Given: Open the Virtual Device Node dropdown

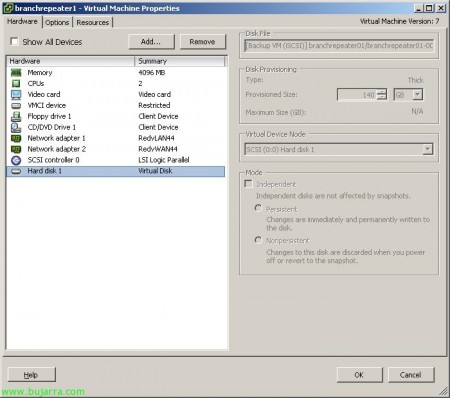Looking at the screenshot, I should point(428,149).
